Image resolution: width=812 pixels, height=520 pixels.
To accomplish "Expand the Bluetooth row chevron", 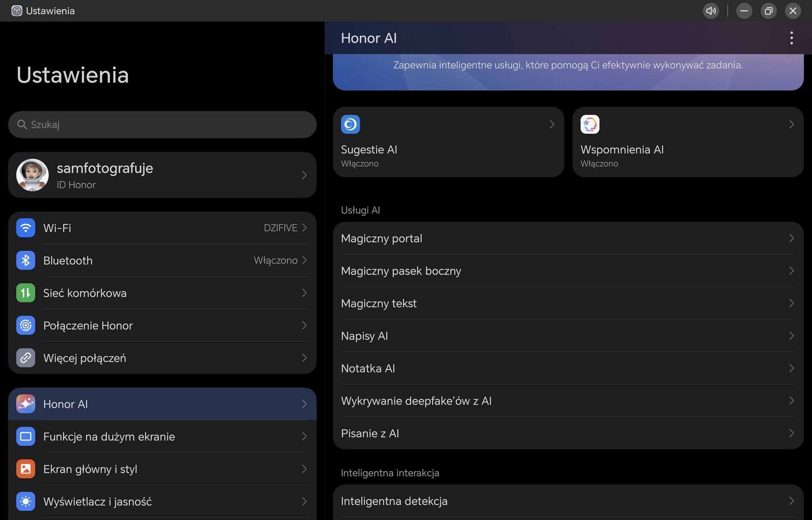I will 304,260.
